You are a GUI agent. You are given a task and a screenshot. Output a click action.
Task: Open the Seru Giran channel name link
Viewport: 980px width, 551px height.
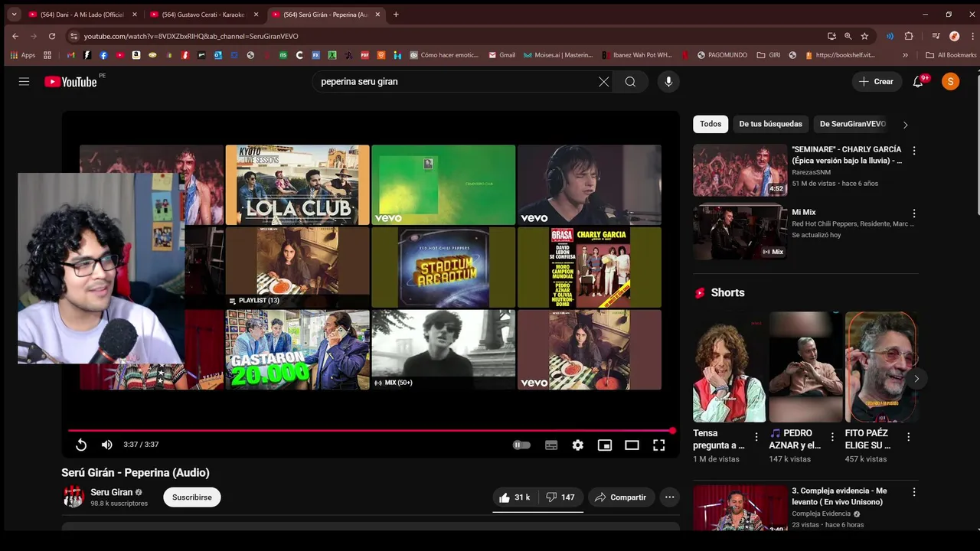[112, 492]
